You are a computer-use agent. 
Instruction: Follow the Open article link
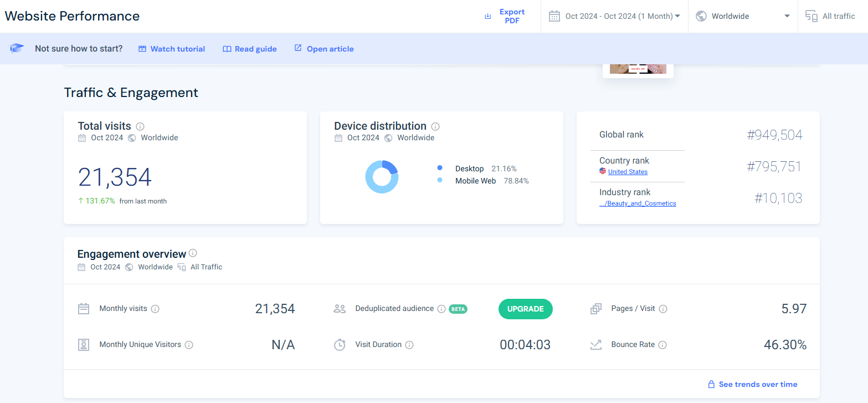click(x=324, y=49)
